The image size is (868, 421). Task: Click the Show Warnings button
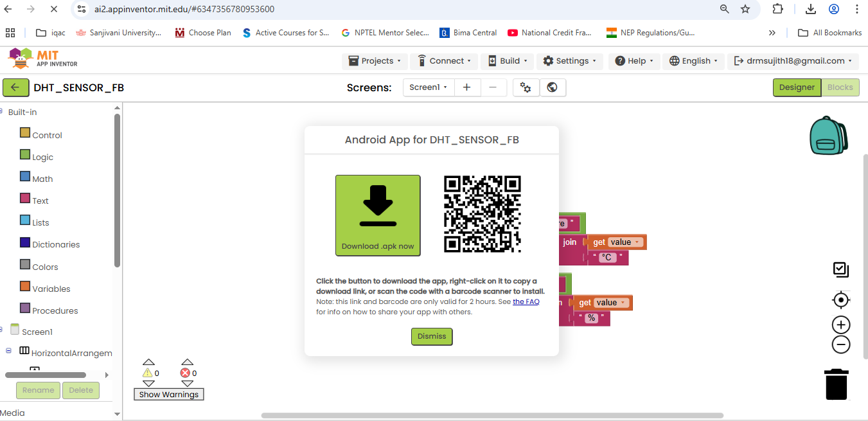coord(169,394)
